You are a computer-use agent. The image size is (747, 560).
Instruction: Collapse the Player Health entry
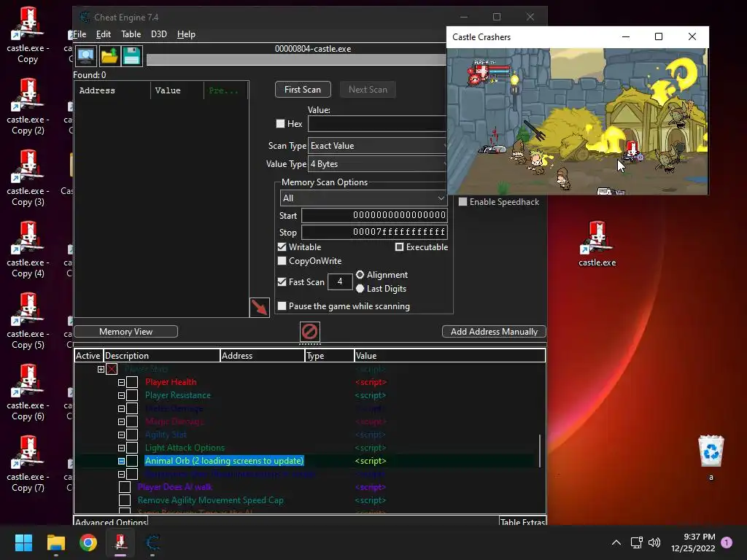pyautogui.click(x=122, y=382)
